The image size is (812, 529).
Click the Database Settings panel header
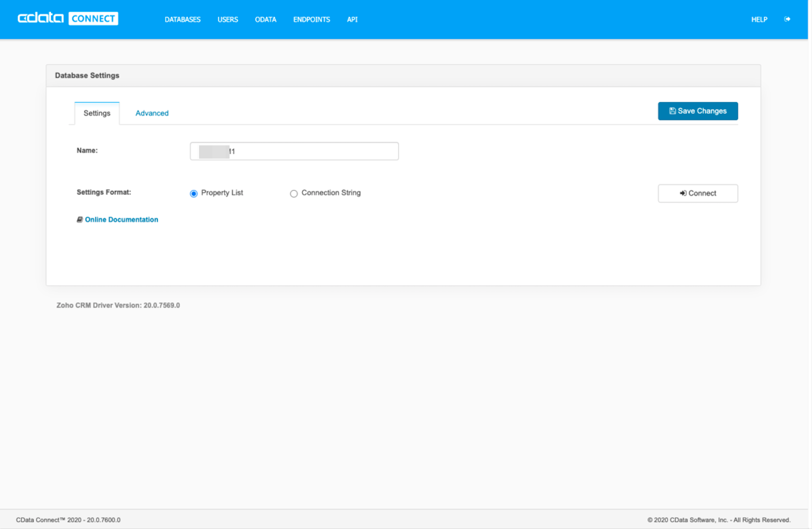tap(403, 76)
